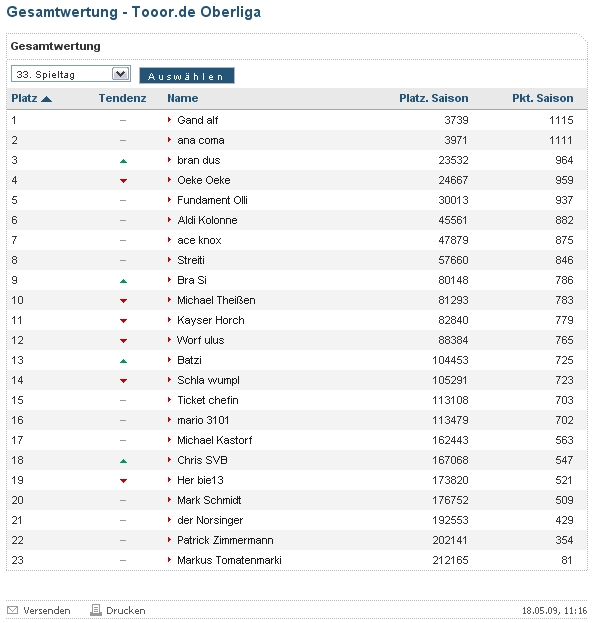Click the Drucken print link

click(x=126, y=610)
